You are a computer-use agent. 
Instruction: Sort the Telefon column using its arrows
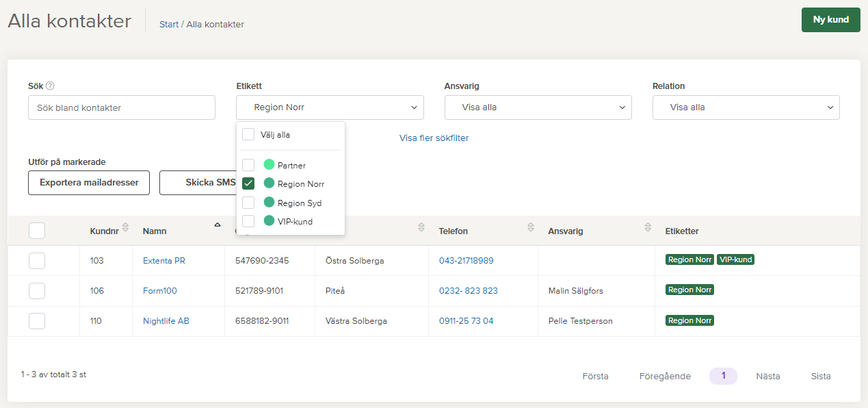pos(531,227)
